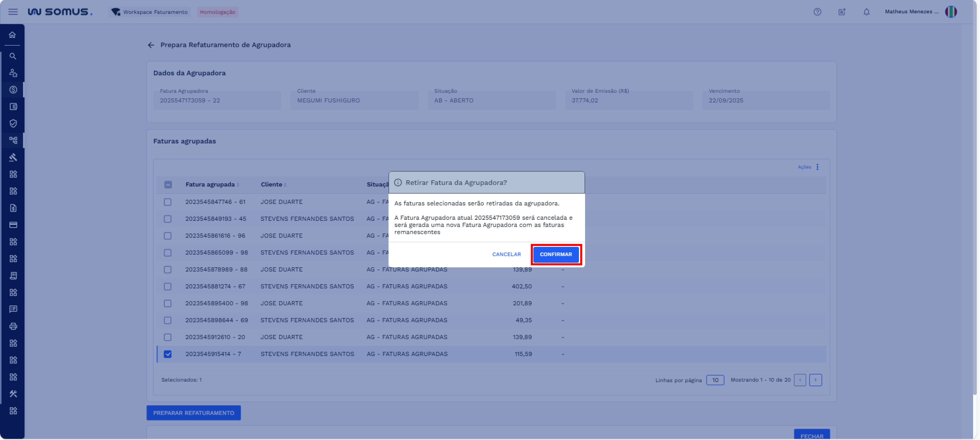Check the invoice 2023545847746 - 61 row
Image resolution: width=980 pixels, height=440 pixels.
[167, 202]
